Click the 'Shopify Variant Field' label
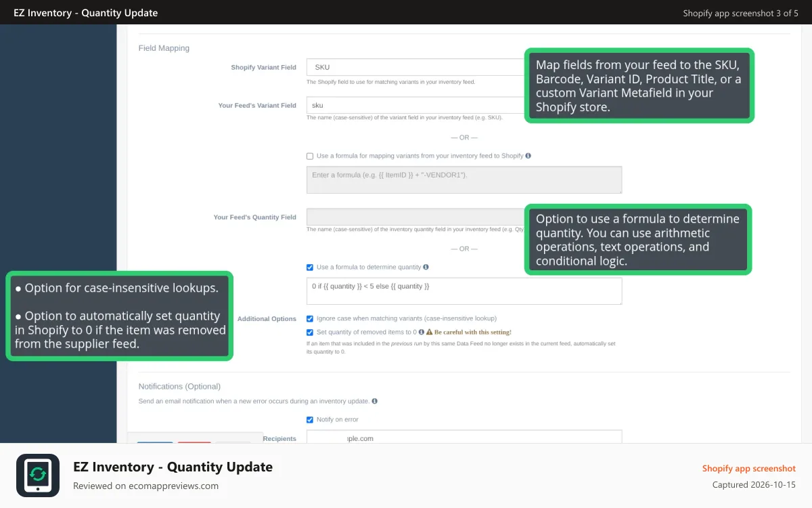The image size is (812, 508). pos(263,67)
